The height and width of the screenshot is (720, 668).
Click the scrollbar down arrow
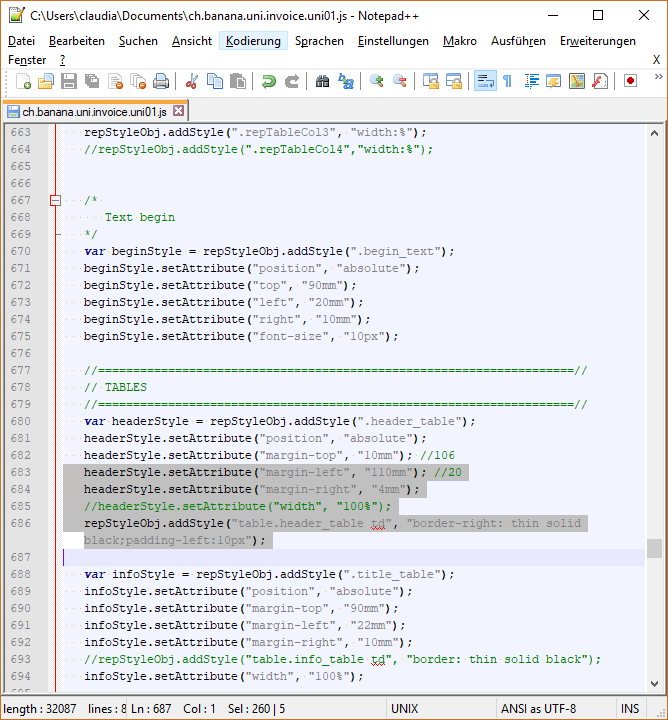[x=654, y=683]
